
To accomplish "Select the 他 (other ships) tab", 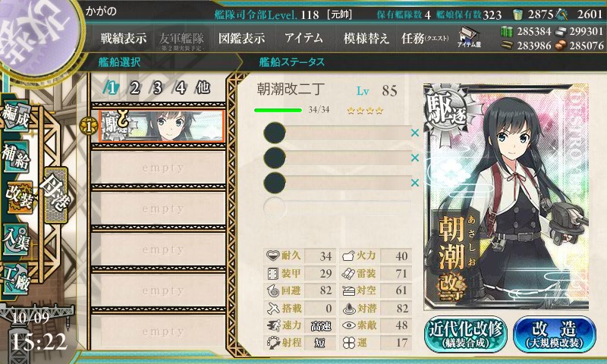I will pyautogui.click(x=203, y=88).
